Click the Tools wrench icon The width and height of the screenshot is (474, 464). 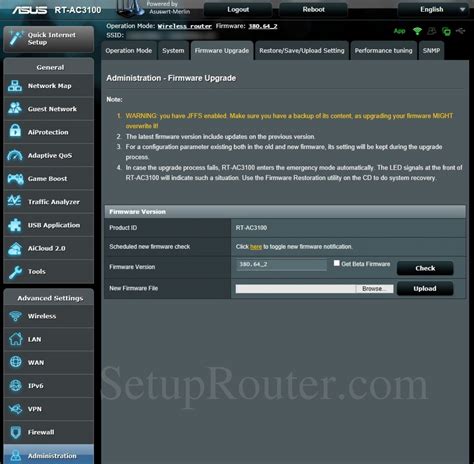(x=15, y=272)
